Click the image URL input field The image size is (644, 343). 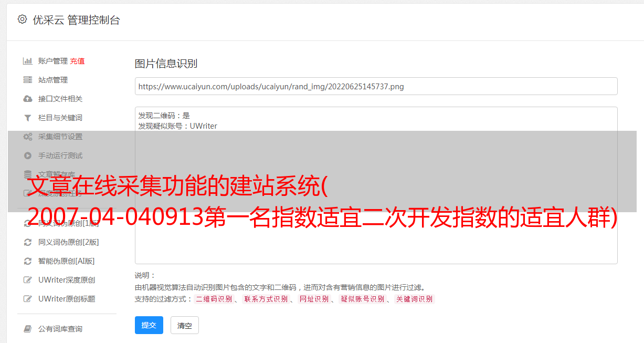(x=376, y=86)
